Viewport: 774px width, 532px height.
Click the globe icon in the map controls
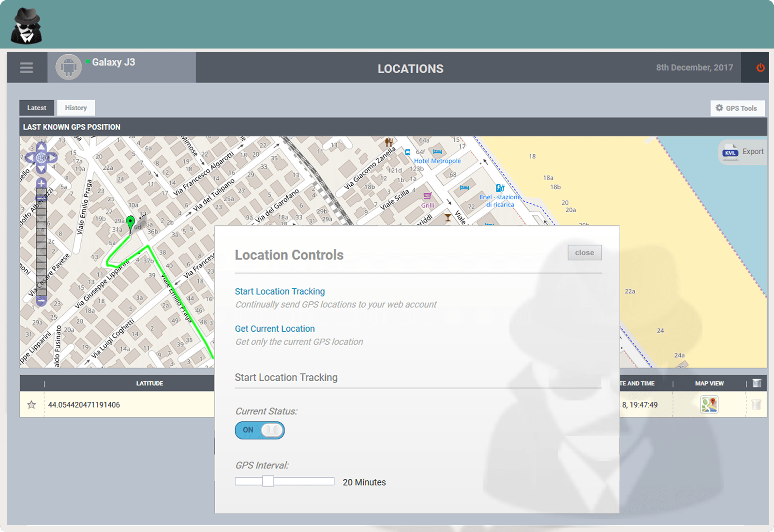pyautogui.click(x=41, y=157)
